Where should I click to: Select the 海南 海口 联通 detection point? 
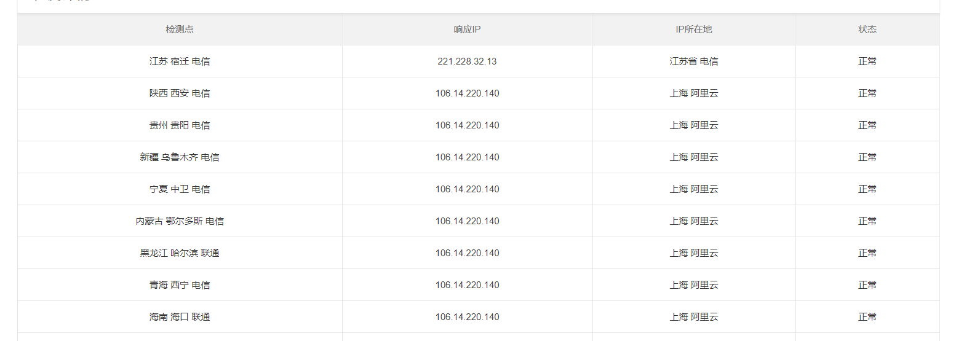(x=180, y=317)
